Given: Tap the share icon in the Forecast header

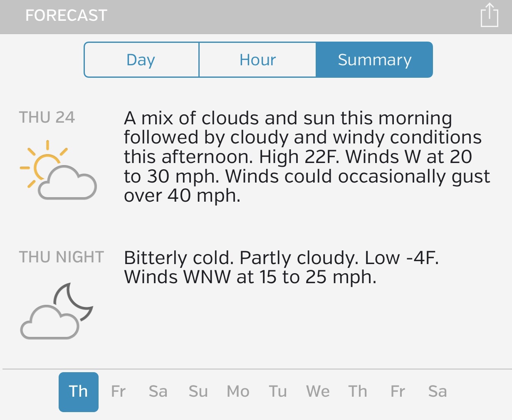Looking at the screenshot, I should 489,15.
